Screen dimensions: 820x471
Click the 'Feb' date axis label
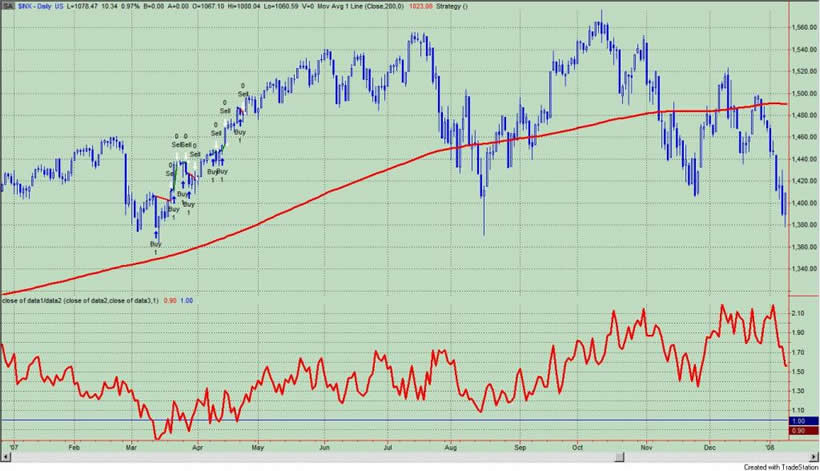pos(74,447)
